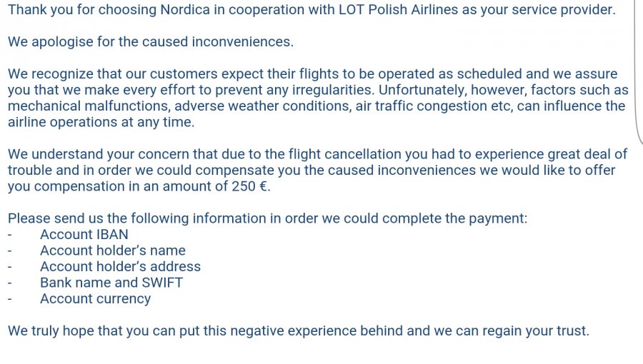Click the dash bullet before "Account IBAN"
This screenshot has width=643, height=364.
10,234
